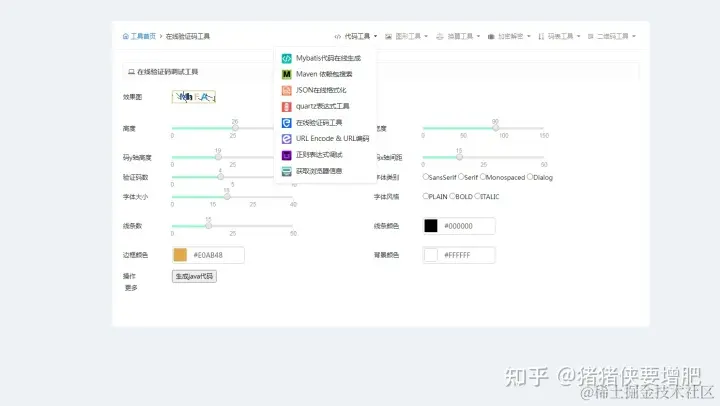Click the width slider handle at 90

click(x=495, y=128)
